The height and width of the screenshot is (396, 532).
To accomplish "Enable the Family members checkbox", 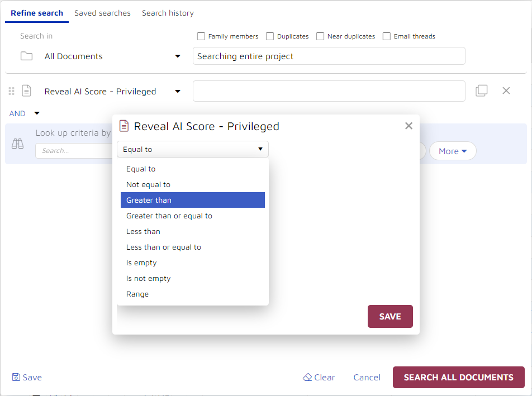I will pos(201,36).
